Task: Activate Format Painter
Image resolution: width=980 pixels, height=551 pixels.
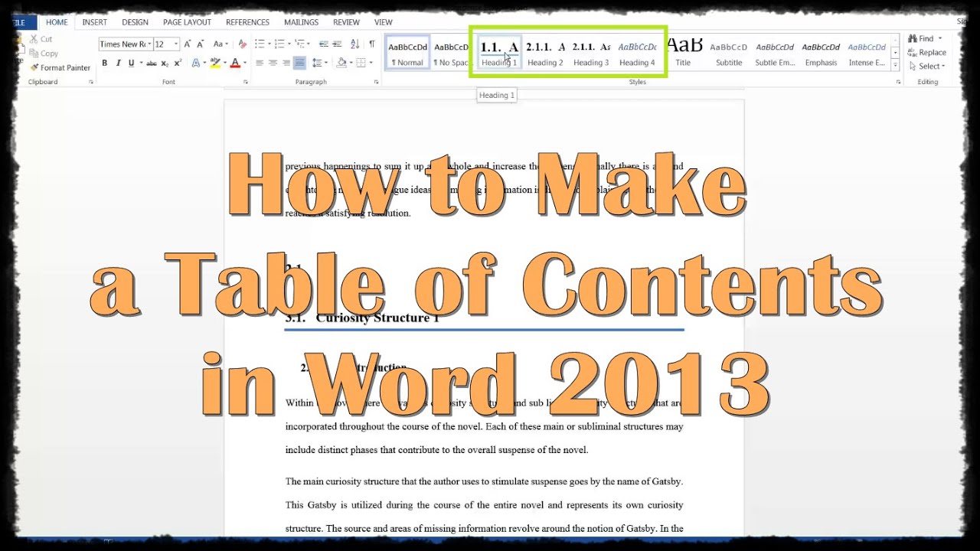Action: [x=60, y=68]
